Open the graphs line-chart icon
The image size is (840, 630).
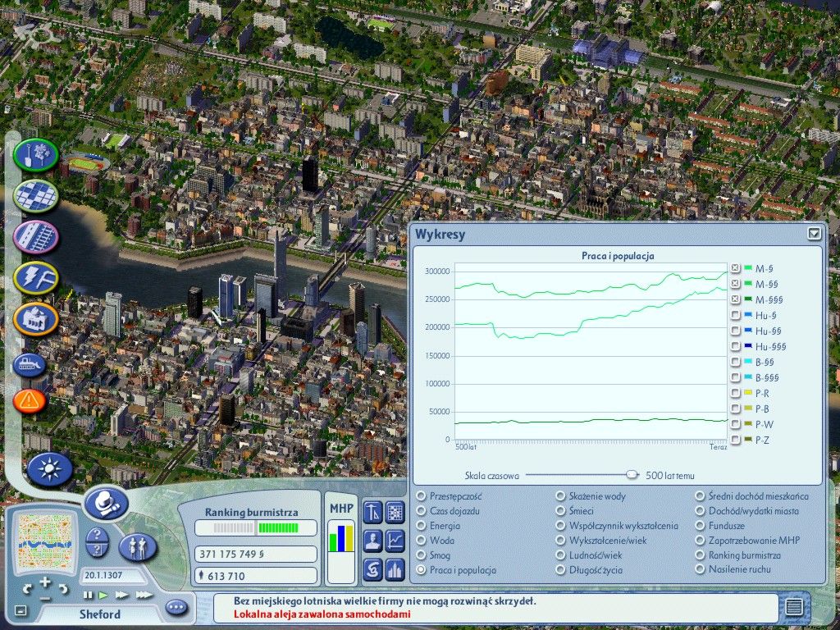395,541
